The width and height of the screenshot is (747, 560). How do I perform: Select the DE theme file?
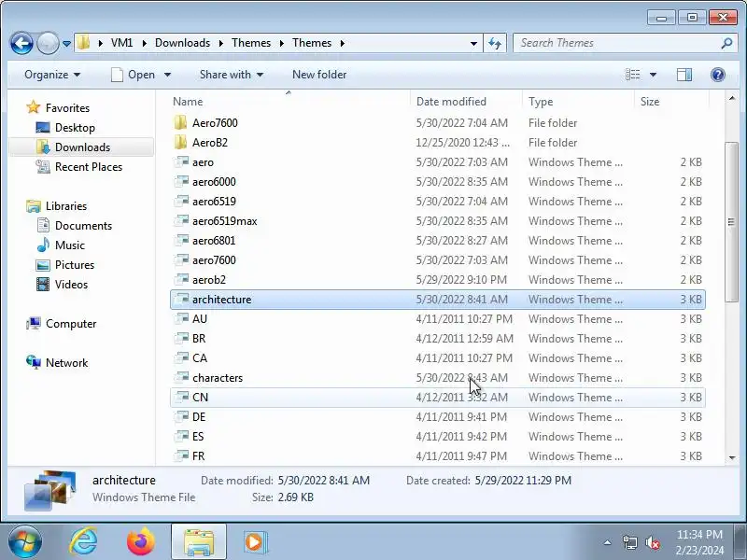199,416
